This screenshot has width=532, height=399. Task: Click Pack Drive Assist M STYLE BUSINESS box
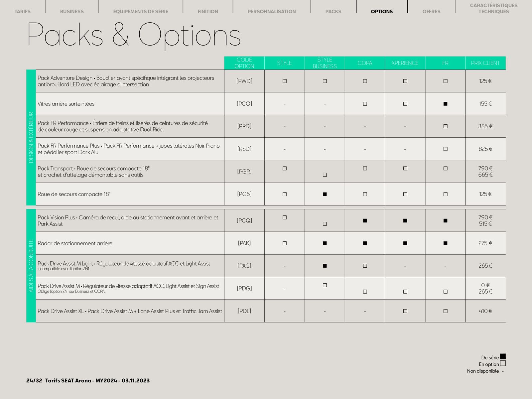tap(325, 285)
